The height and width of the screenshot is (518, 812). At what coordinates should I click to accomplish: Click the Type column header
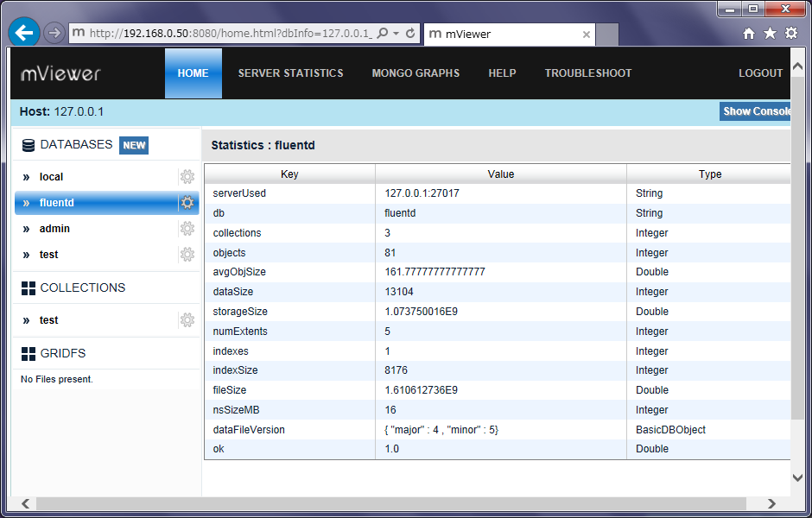pyautogui.click(x=709, y=174)
